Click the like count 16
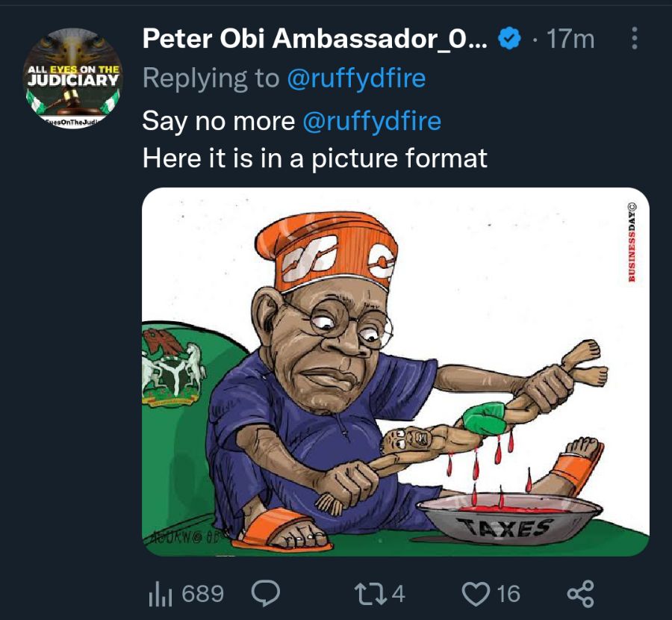The width and height of the screenshot is (672, 620). point(508,594)
